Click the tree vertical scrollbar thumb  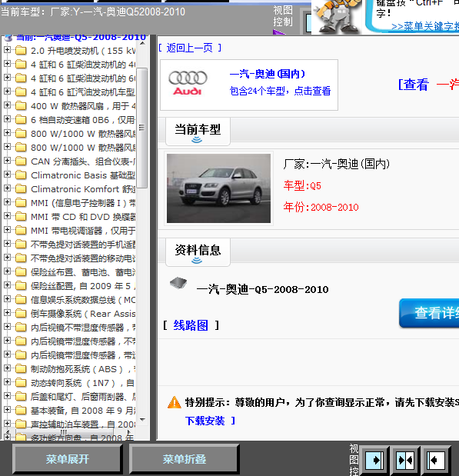[141, 128]
